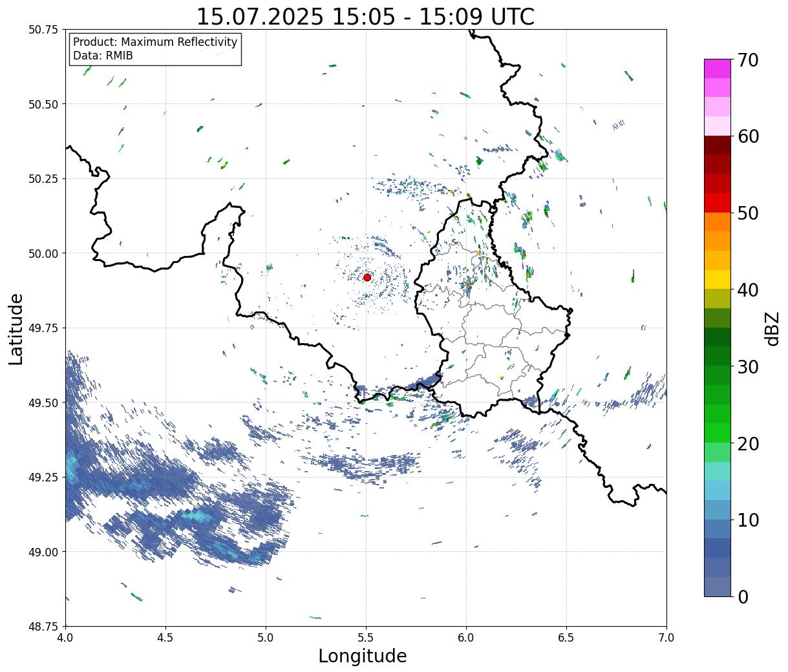This screenshot has height=672, width=788.
Task: Click the Longitude axis label
Action: (x=363, y=656)
